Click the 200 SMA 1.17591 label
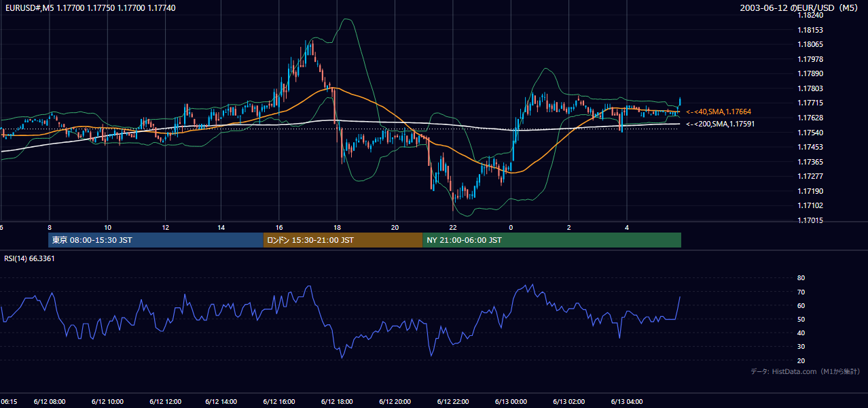The width and height of the screenshot is (868, 408). [720, 124]
